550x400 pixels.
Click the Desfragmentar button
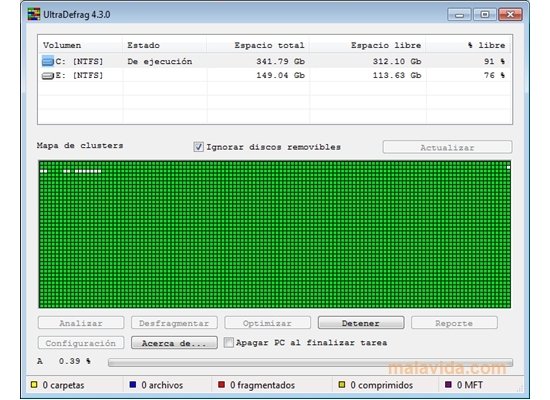tap(174, 323)
